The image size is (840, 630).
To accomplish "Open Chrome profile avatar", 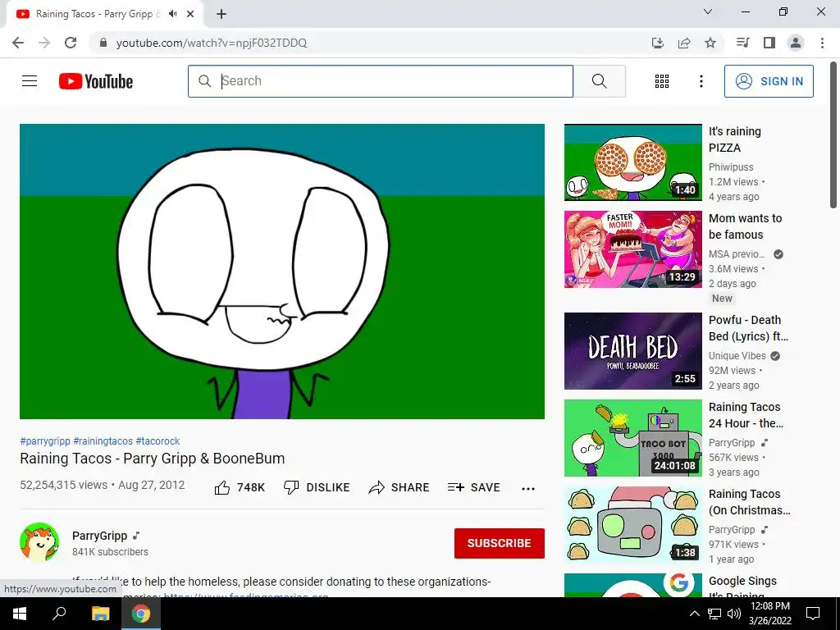I will click(796, 43).
